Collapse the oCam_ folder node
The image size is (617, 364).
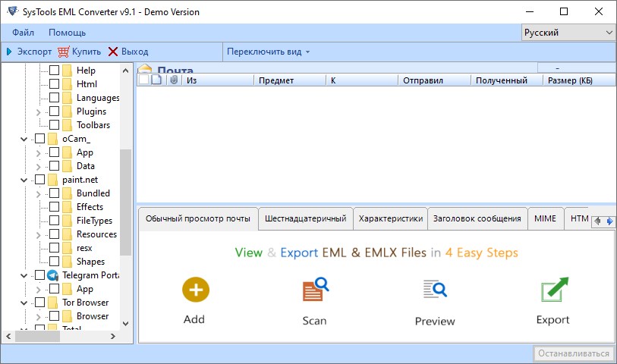(24, 139)
